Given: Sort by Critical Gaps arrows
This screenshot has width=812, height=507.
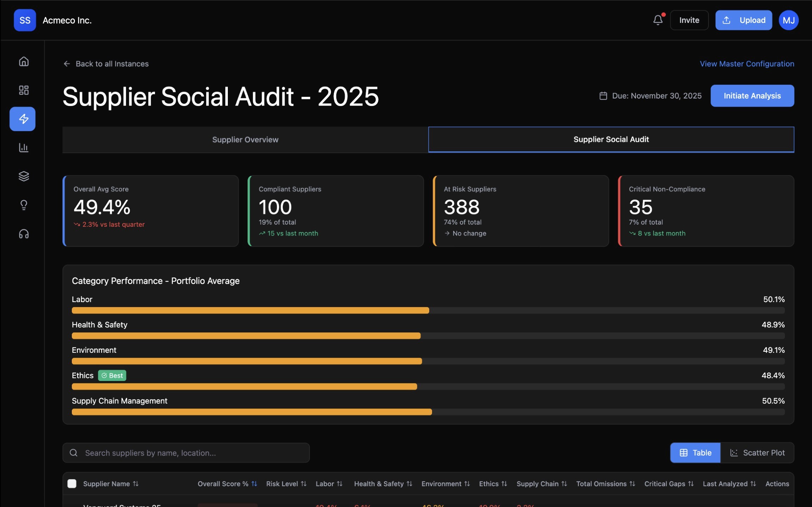Looking at the screenshot, I should (x=691, y=484).
